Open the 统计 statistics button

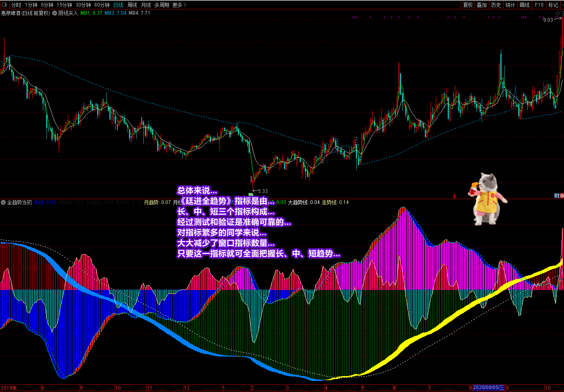[x=510, y=5]
